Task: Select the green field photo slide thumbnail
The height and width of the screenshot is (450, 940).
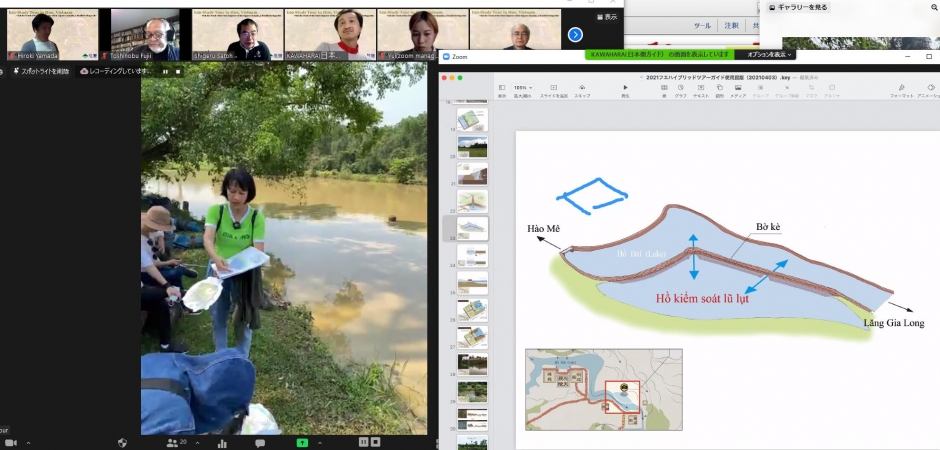Action: point(472,147)
